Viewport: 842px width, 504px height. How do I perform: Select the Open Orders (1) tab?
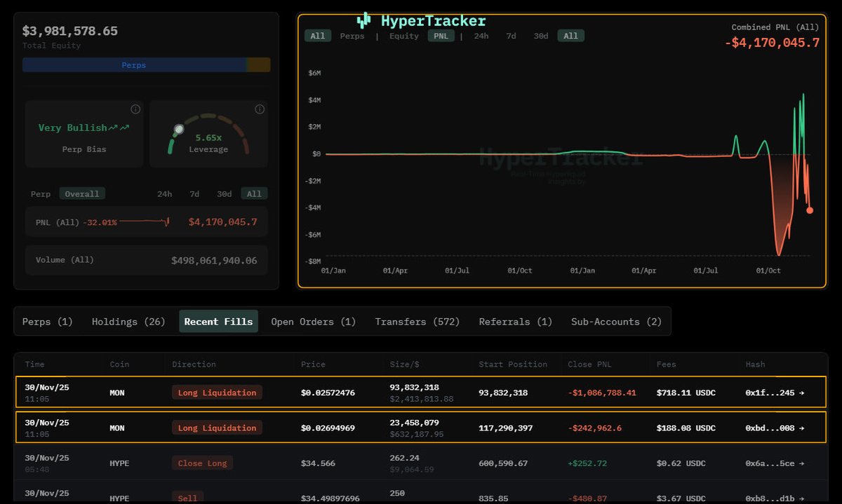tap(313, 321)
